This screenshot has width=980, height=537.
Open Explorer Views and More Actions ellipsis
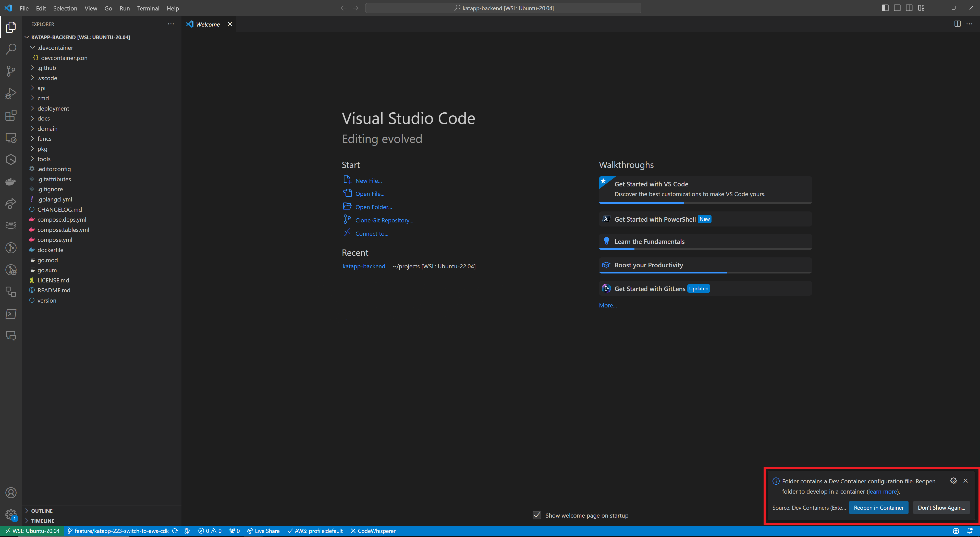(171, 24)
